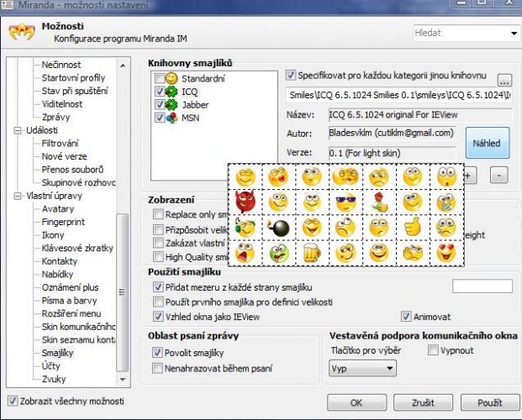Click the green ICQ flower icon

pyautogui.click(x=171, y=92)
